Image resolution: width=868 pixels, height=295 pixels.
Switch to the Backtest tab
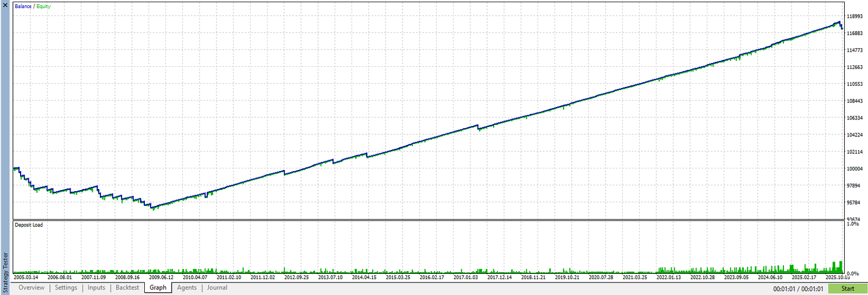click(x=127, y=288)
